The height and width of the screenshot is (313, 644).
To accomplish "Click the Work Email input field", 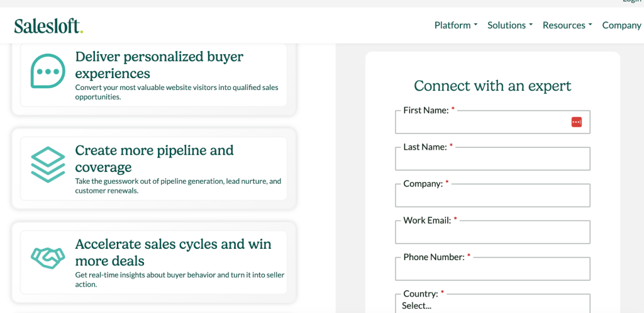I will click(492, 232).
